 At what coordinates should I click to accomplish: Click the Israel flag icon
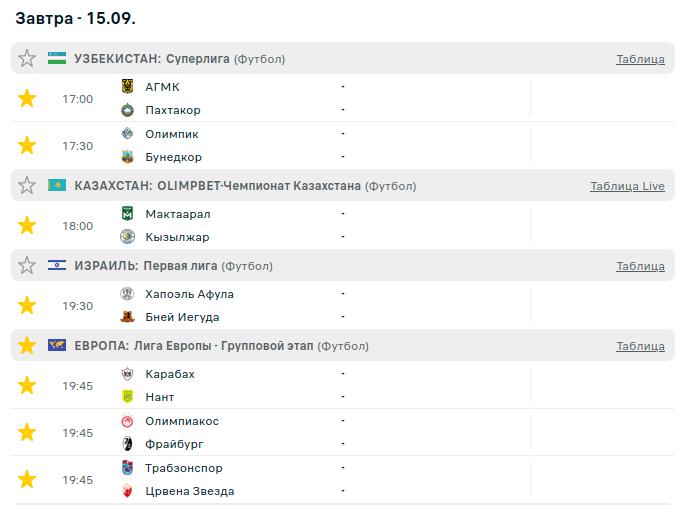[57, 266]
